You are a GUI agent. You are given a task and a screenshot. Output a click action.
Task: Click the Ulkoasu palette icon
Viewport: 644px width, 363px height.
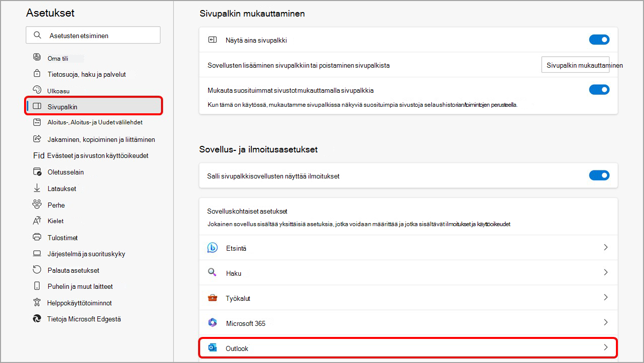point(37,90)
